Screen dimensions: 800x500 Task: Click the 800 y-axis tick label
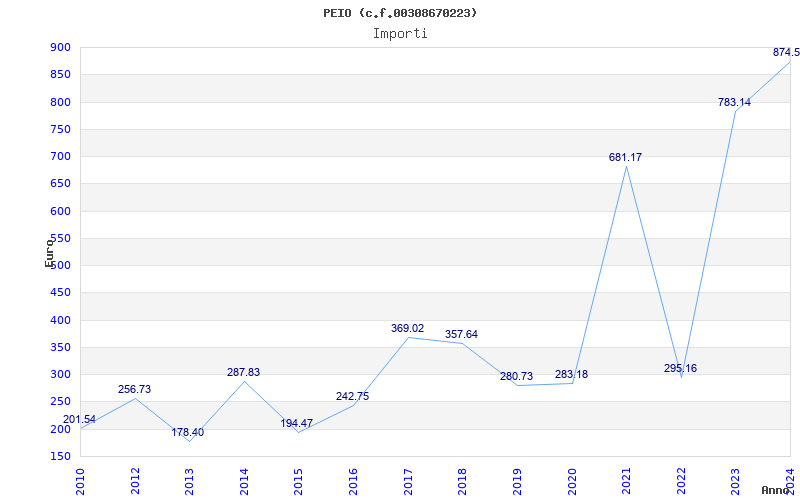(60, 102)
